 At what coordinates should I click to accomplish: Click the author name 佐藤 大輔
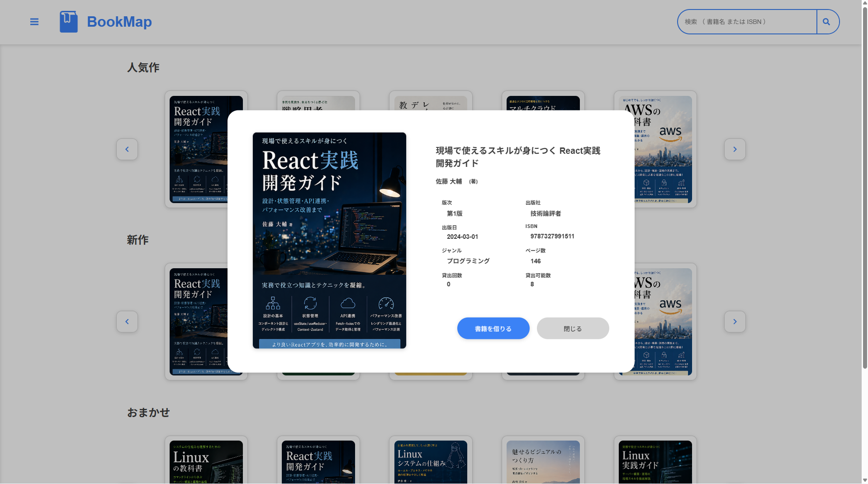[x=449, y=181]
